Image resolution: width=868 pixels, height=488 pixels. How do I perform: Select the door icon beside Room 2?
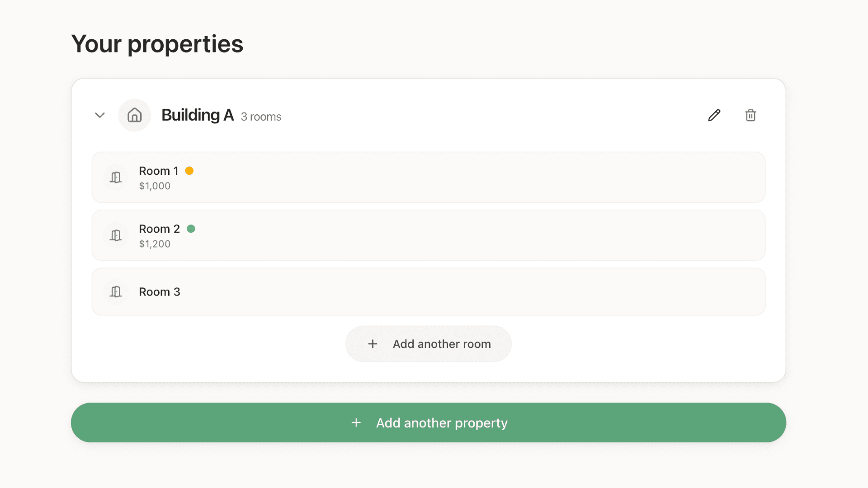[115, 235]
